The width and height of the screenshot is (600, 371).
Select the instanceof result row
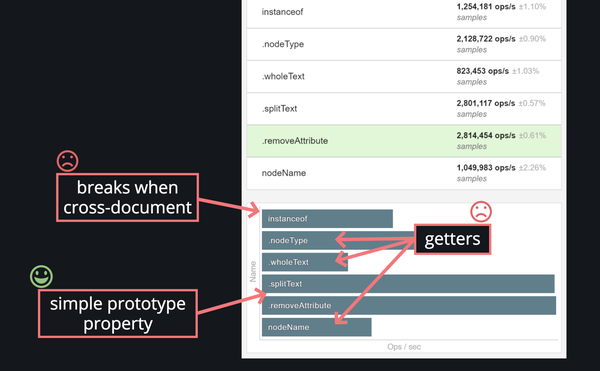[404, 13]
